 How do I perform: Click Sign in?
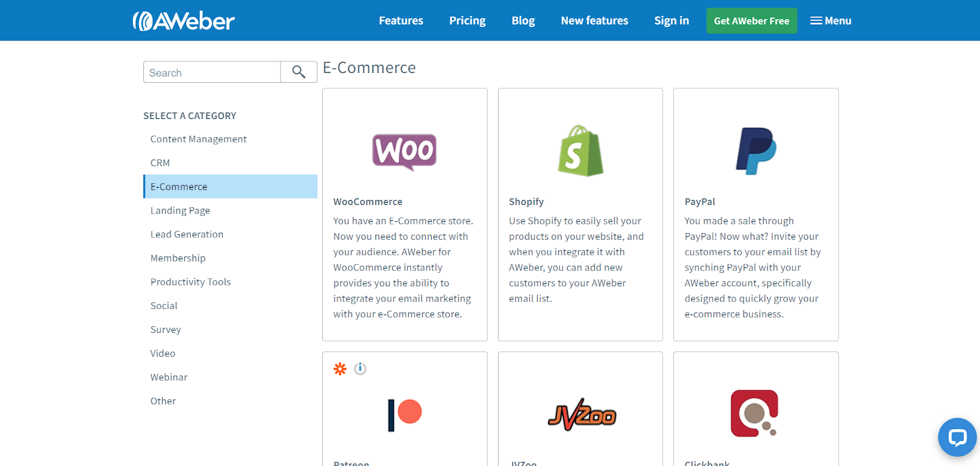pos(671,21)
